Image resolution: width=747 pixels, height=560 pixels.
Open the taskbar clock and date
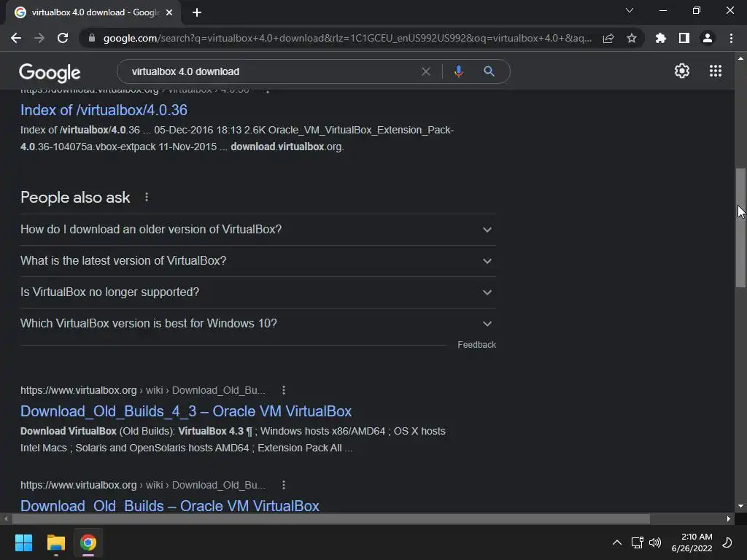[x=692, y=542]
